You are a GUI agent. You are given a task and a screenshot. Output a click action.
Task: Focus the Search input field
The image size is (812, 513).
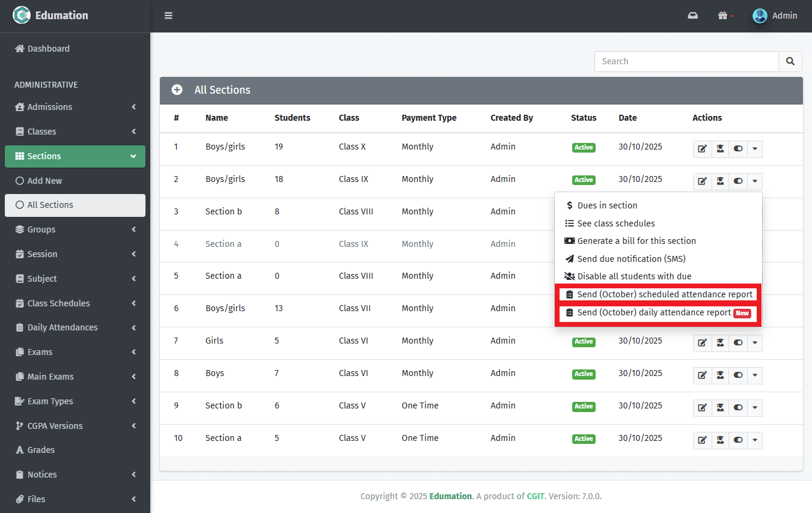tap(686, 61)
